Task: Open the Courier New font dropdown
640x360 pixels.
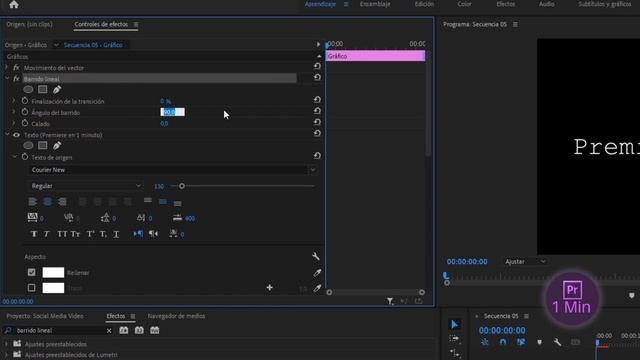Action: point(313,170)
